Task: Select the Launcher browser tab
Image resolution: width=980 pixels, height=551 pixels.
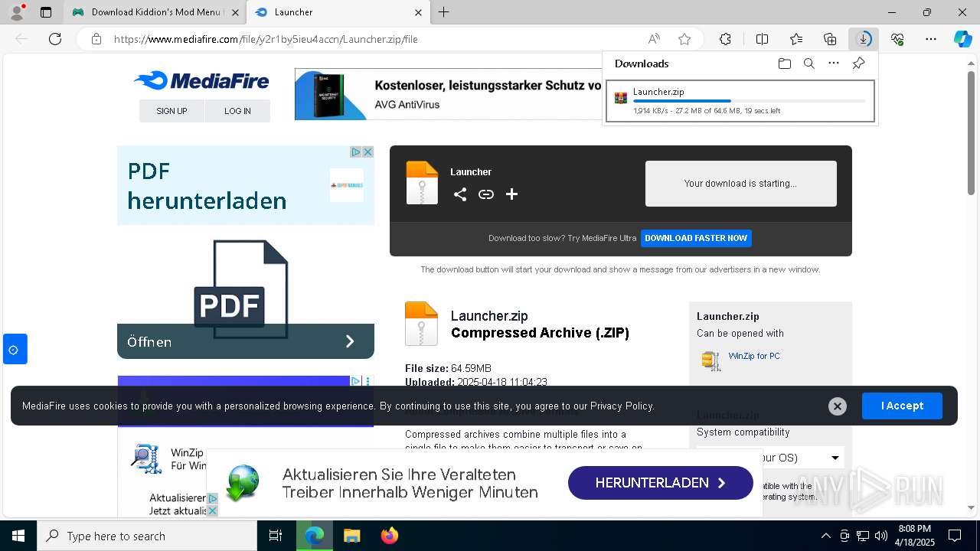Action: [x=337, y=12]
